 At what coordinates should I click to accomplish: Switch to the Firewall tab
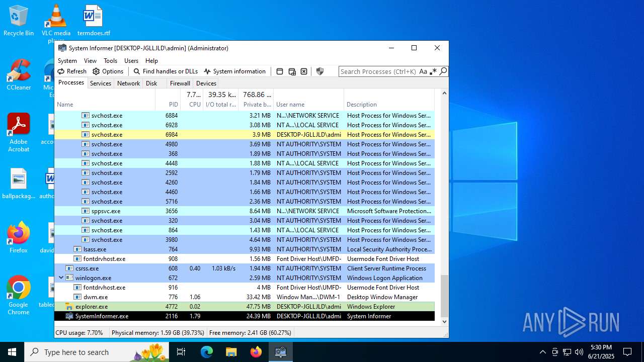click(180, 83)
